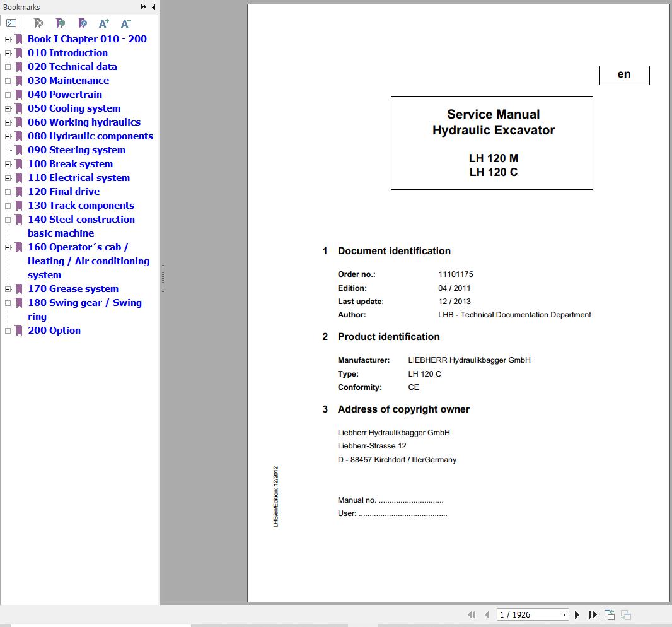Viewport: 672px width, 627px height.
Task: Jump to the 040 Powertrain bookmark
Action: (65, 95)
